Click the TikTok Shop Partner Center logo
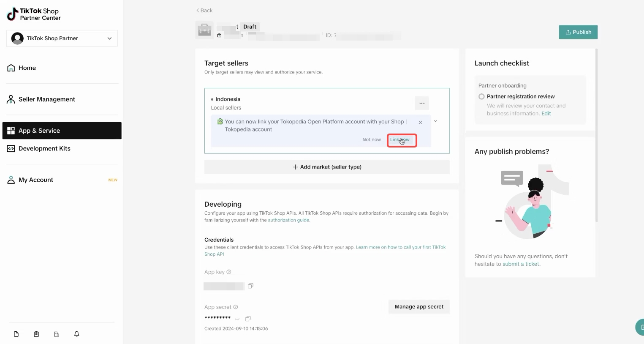This screenshot has width=644, height=344. click(34, 14)
